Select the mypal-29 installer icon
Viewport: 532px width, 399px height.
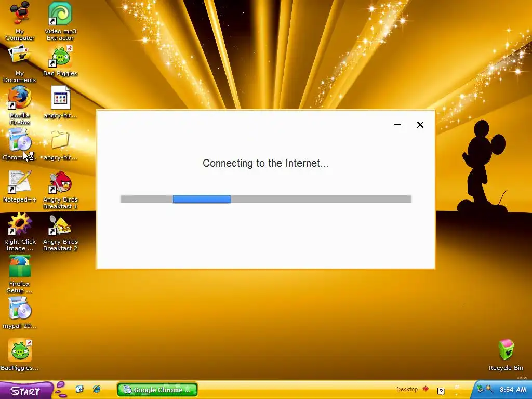pyautogui.click(x=20, y=313)
